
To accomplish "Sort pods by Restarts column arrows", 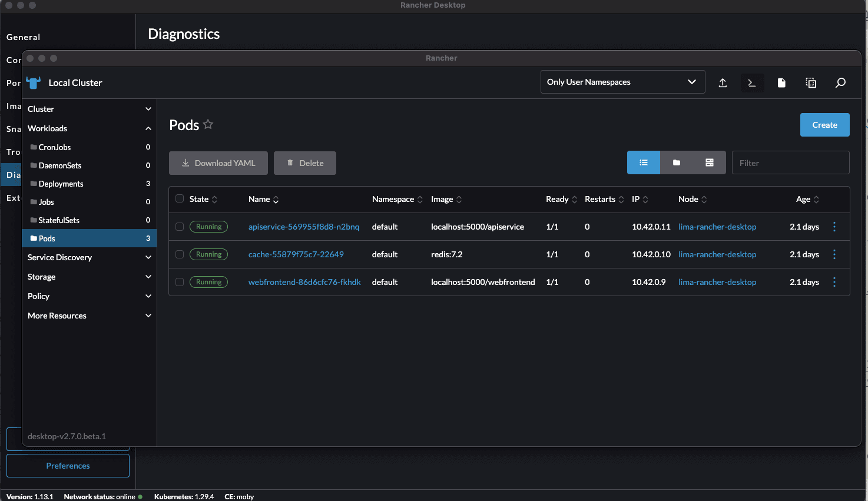I will (621, 200).
